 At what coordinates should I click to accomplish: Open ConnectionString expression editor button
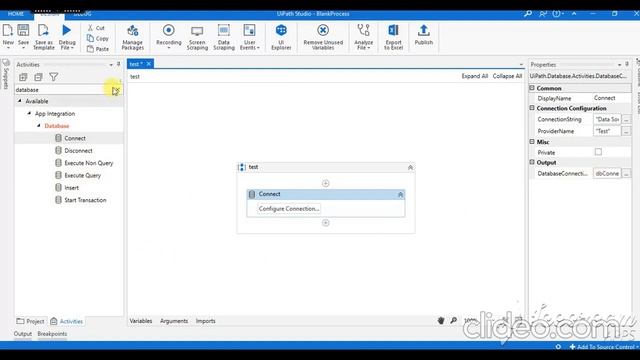626,119
